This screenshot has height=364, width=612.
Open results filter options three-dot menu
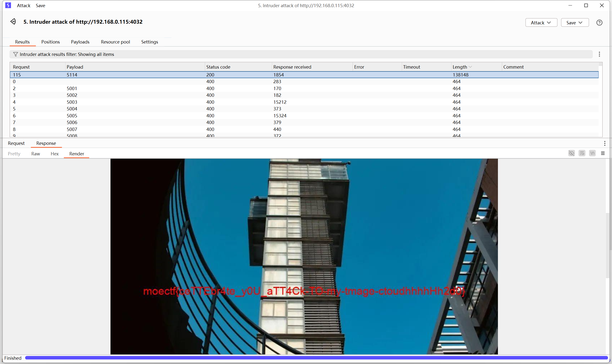599,54
